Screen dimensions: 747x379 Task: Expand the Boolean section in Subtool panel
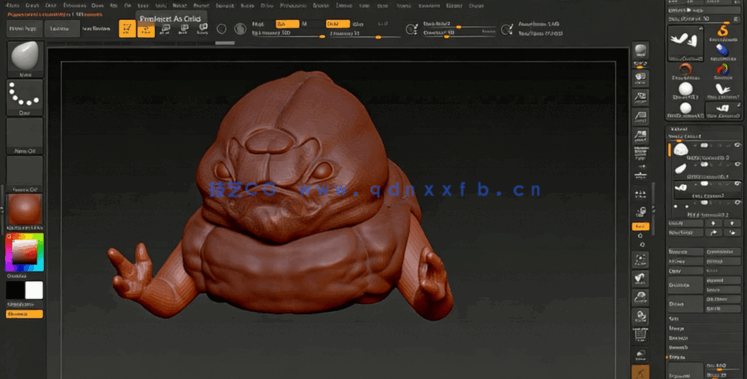pyautogui.click(x=677, y=338)
